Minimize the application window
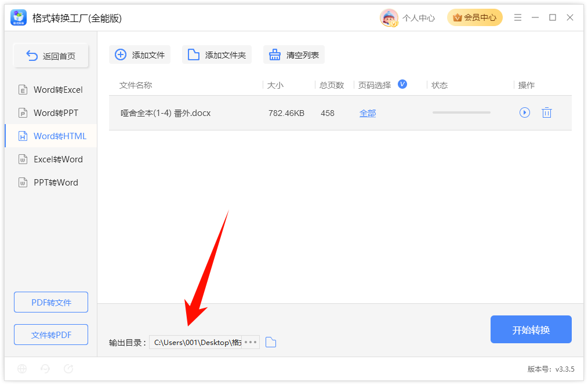588x385 pixels. [x=535, y=17]
